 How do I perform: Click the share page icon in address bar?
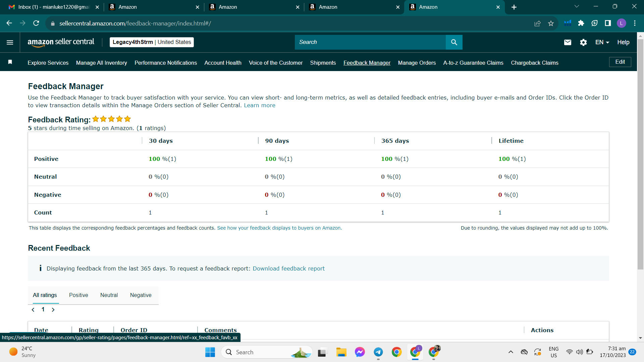click(x=538, y=23)
